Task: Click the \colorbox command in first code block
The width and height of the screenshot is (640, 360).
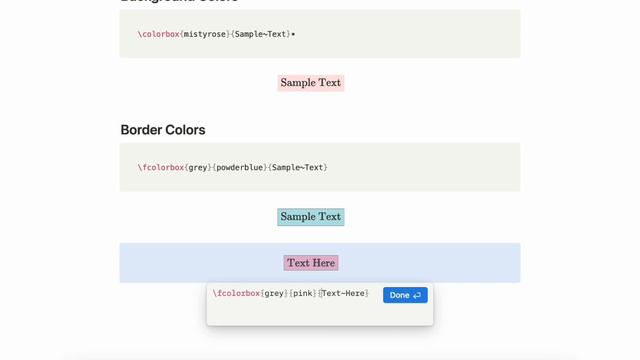Action: [x=159, y=34]
